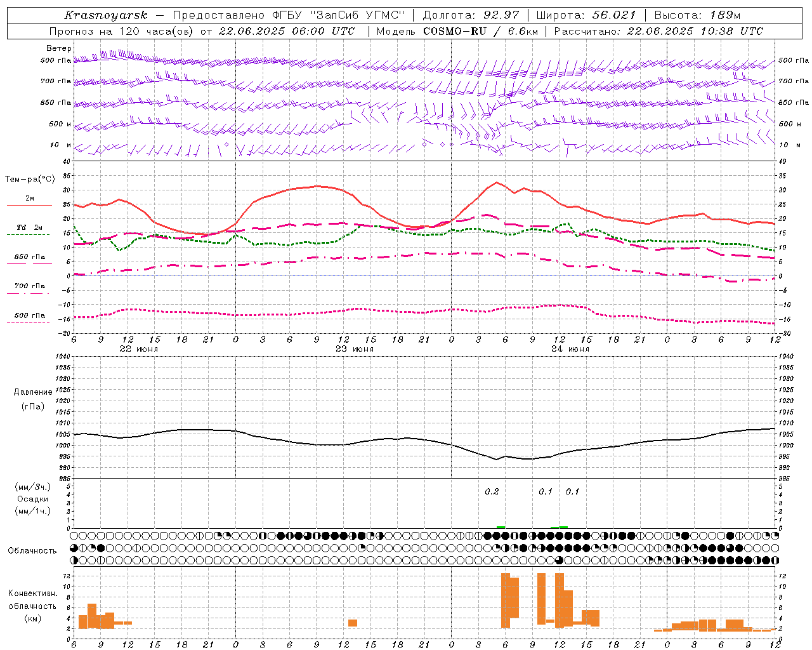812x650 pixels.
Task: Click the Осадки axis label
Action: point(33,499)
